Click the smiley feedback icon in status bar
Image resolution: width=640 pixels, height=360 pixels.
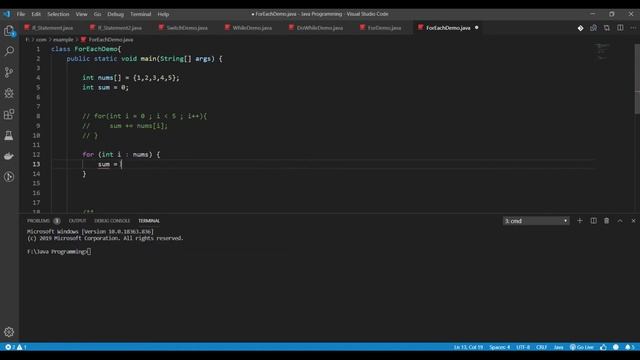coord(616,347)
